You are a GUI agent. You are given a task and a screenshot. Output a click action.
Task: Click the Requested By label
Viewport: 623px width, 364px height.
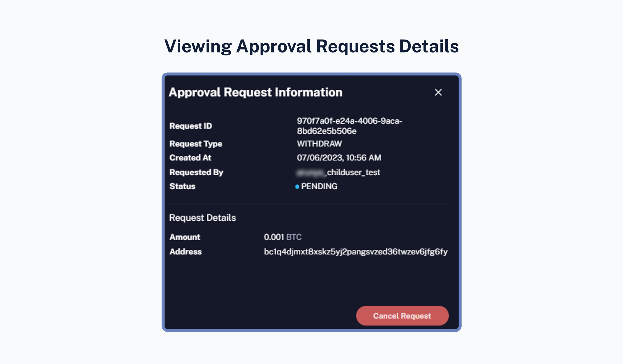tap(196, 172)
